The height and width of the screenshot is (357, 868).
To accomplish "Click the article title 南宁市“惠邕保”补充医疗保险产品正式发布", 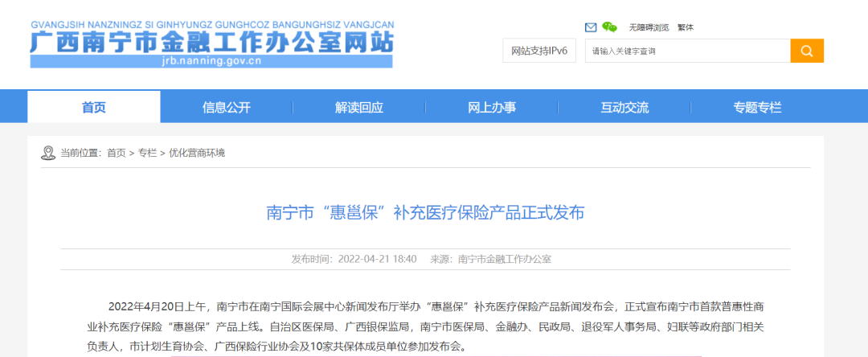I will [x=425, y=212].
